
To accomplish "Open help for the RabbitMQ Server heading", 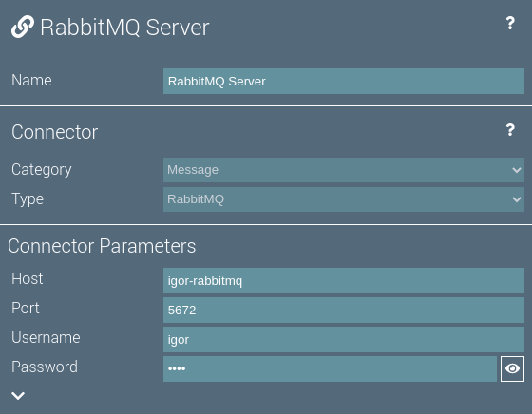I will click(x=510, y=24).
